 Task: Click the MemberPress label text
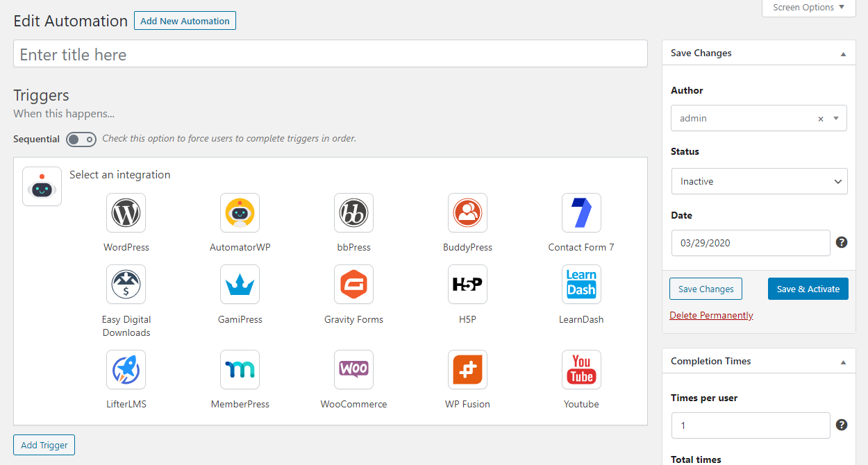pos(240,404)
